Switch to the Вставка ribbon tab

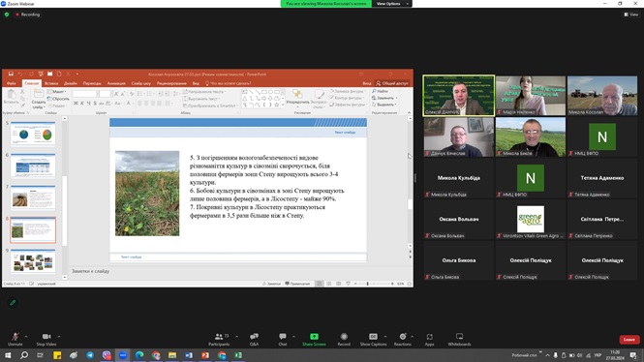pyautogui.click(x=51, y=83)
